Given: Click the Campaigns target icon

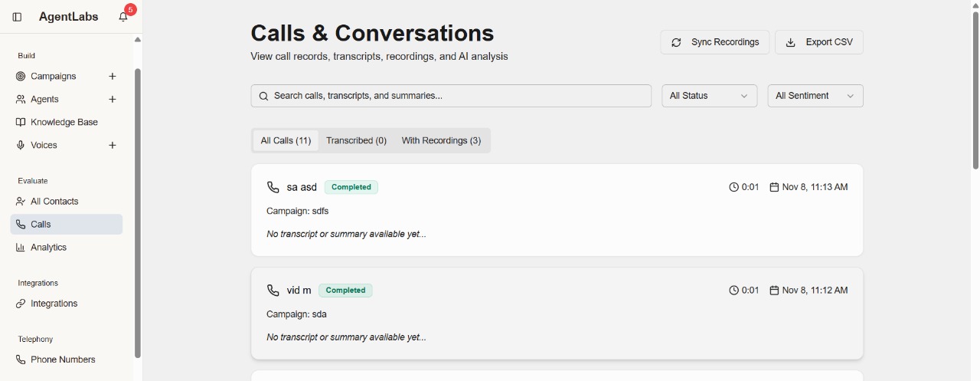Looking at the screenshot, I should (x=21, y=77).
